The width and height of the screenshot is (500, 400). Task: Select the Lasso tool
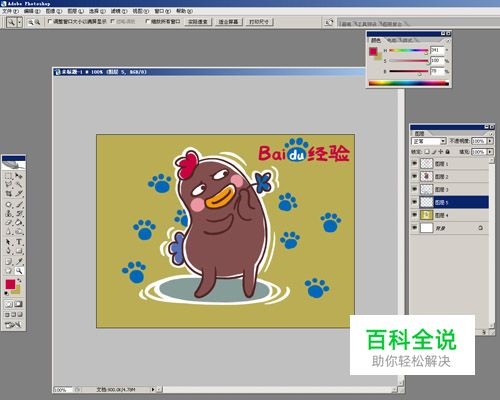[x=9, y=184]
